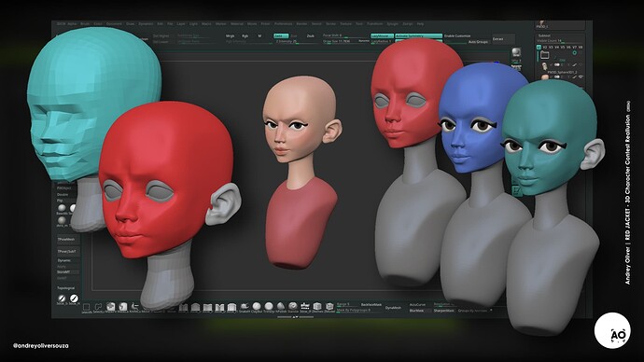Click the BlurMask button
644x362 pixels.
click(x=417, y=311)
